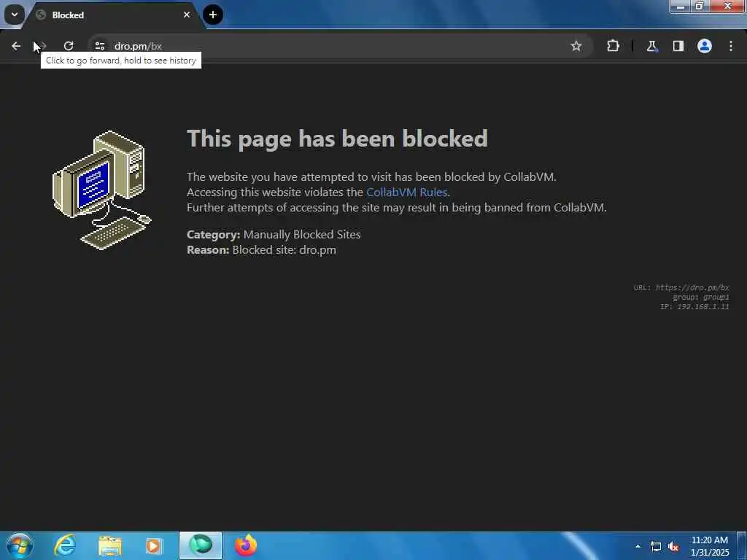The image size is (747, 560).
Task: Restore down the browser window
Action: [x=700, y=7]
